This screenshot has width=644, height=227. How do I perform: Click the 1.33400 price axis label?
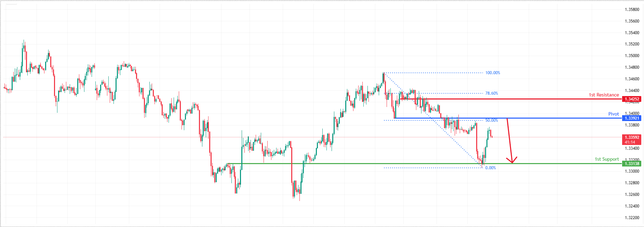[632, 148]
